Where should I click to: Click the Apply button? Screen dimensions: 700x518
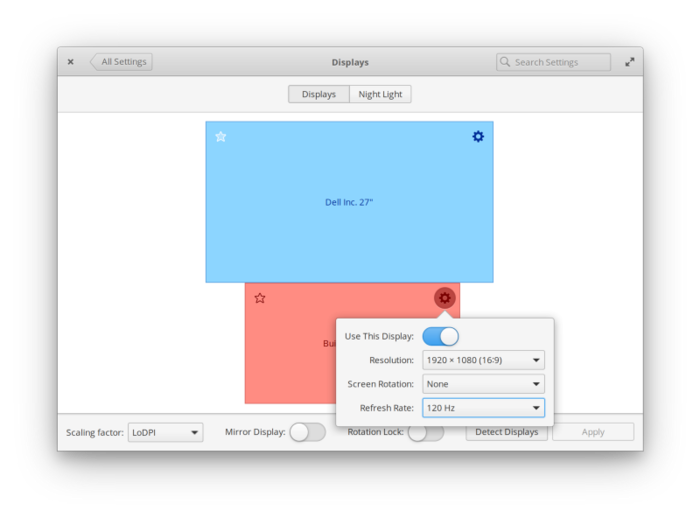593,432
